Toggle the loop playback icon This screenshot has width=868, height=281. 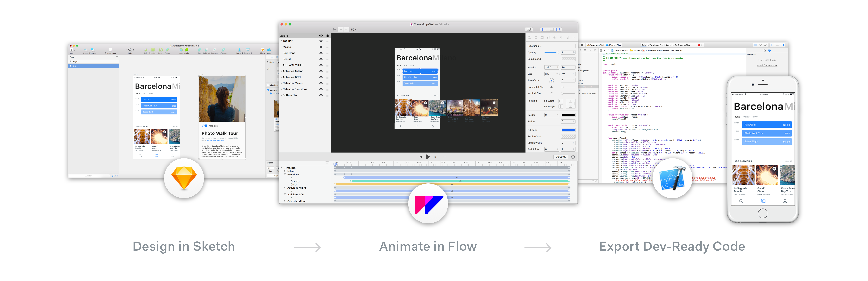[444, 157]
